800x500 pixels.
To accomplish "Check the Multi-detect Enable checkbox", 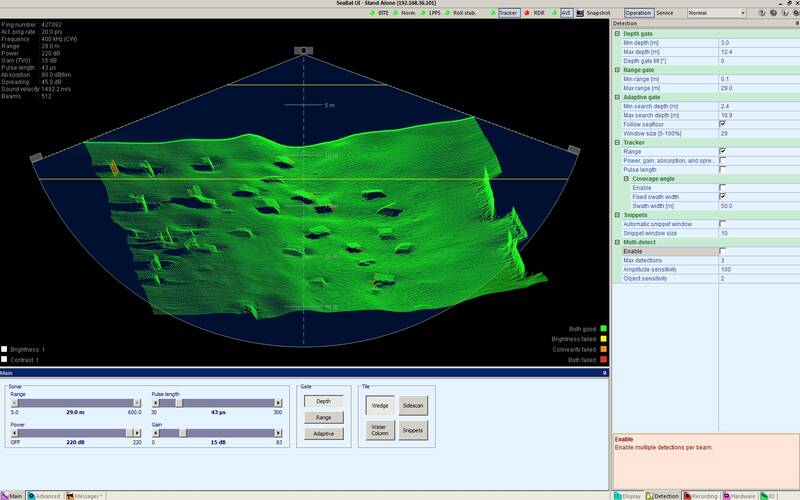I will 722,251.
